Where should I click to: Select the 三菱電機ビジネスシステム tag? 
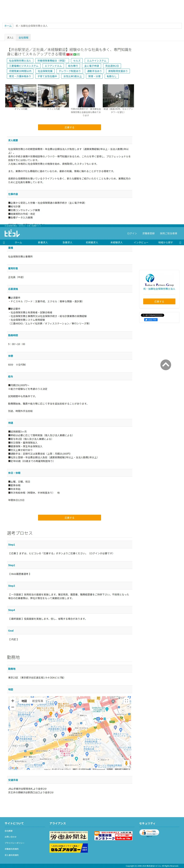[24, 66]
